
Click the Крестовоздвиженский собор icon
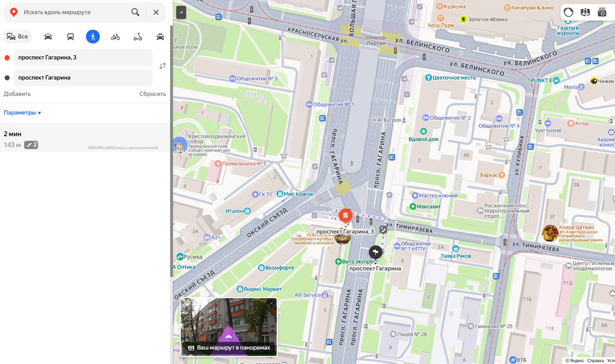[179, 145]
